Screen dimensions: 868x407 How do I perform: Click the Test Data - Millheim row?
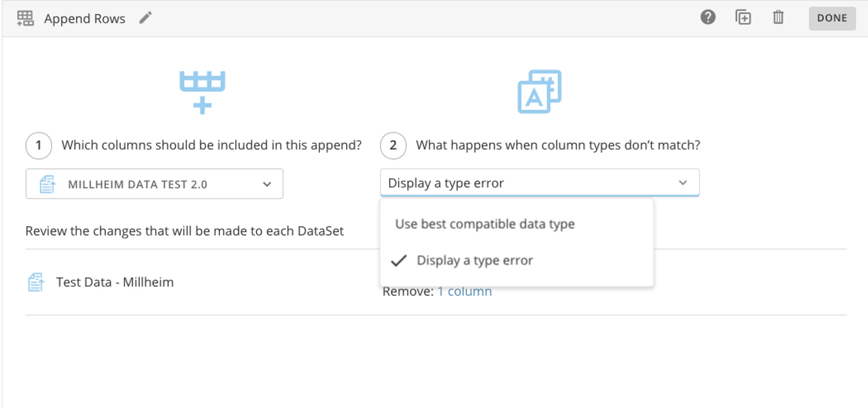click(x=115, y=282)
